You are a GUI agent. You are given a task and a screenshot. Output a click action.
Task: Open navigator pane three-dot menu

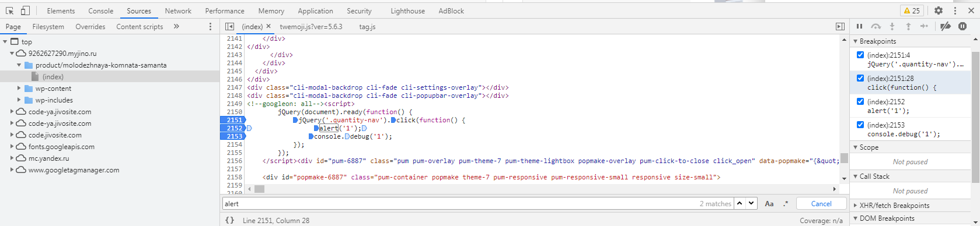[x=210, y=27]
